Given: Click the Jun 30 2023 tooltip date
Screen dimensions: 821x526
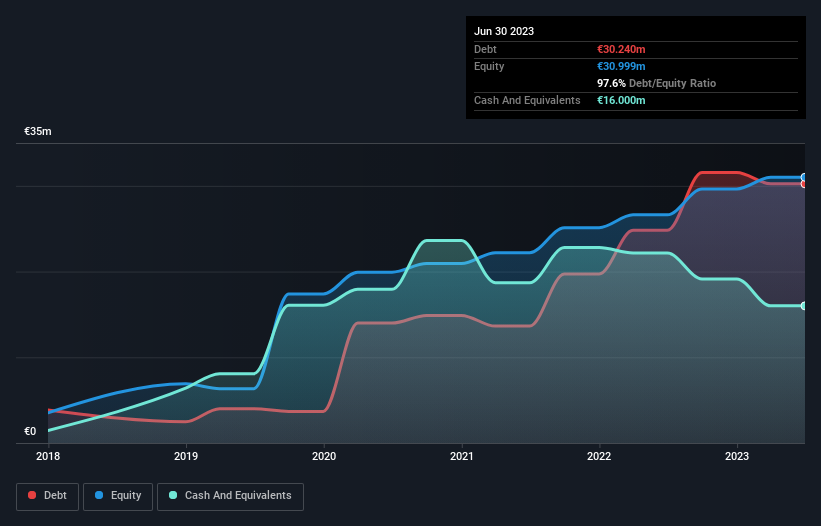Looking at the screenshot, I should click(504, 31).
